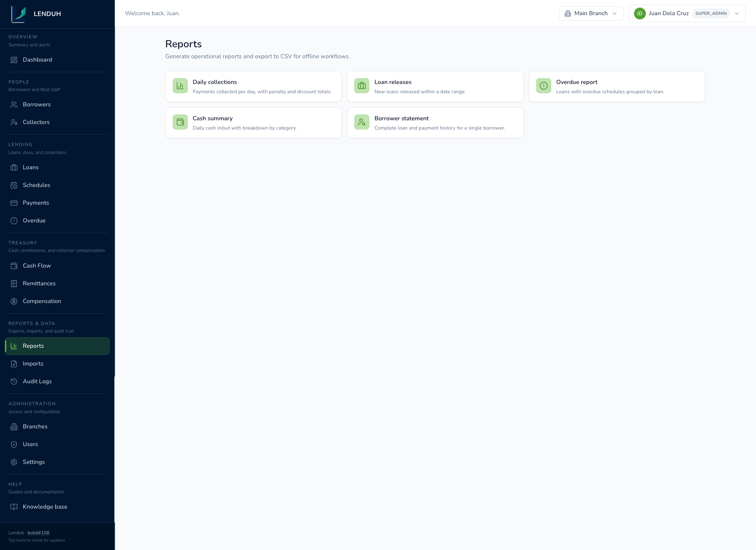Screen dimensions: 756x550
Task: Click the Cash summary wallet icon
Action: pos(180,122)
